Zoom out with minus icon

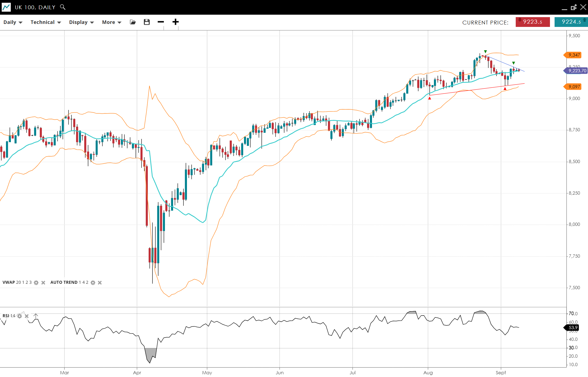(x=161, y=22)
